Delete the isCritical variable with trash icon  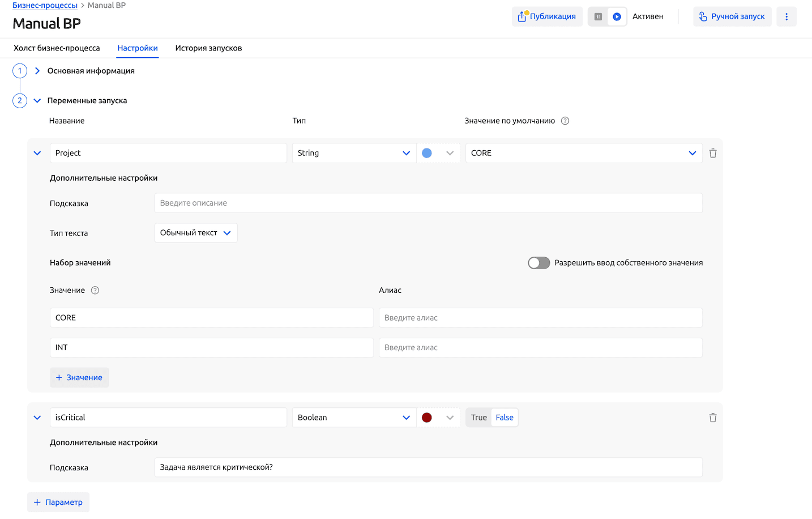point(712,418)
